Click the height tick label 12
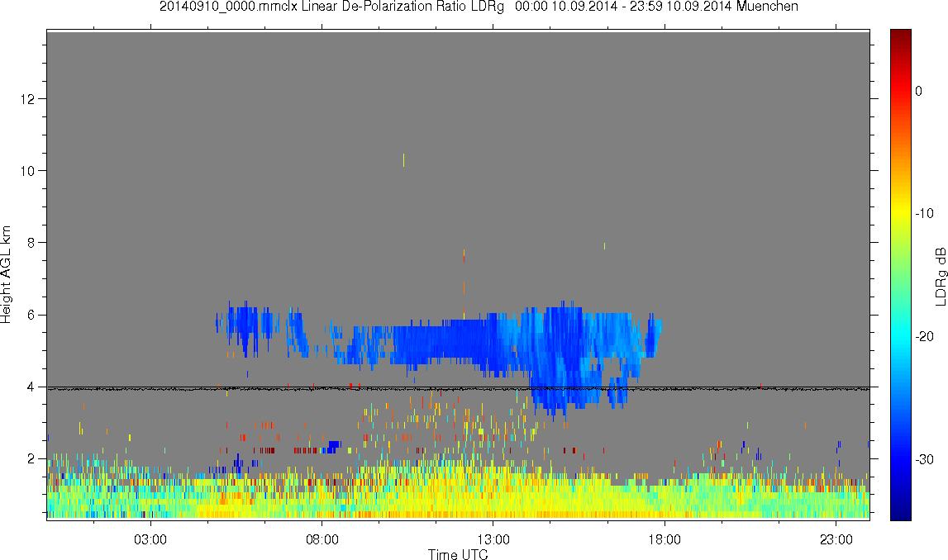 tap(28, 98)
